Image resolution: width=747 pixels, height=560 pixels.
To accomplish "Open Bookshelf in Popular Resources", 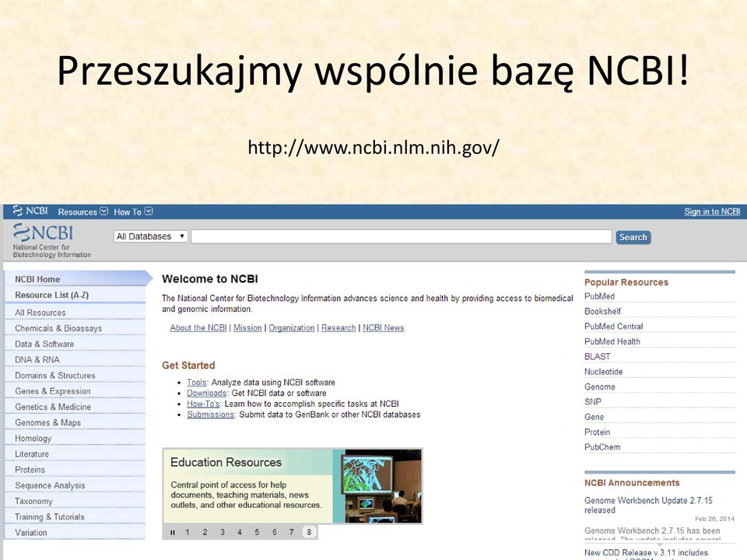I will pyautogui.click(x=602, y=311).
